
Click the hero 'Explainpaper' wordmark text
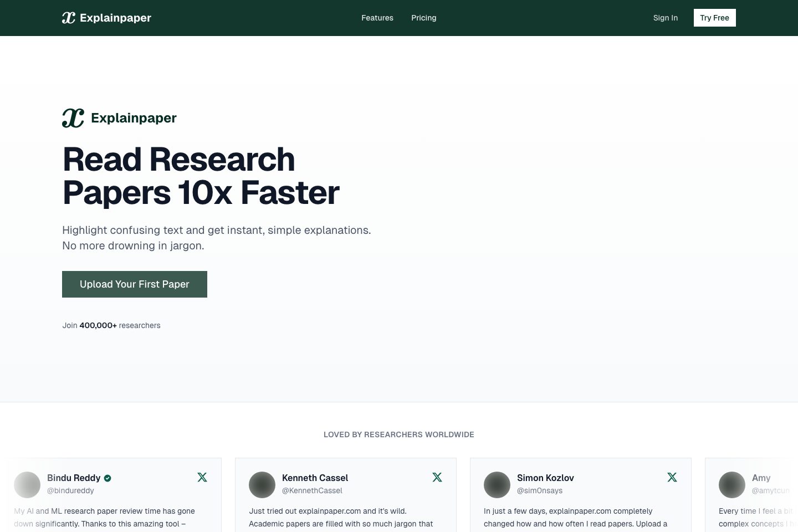point(134,118)
